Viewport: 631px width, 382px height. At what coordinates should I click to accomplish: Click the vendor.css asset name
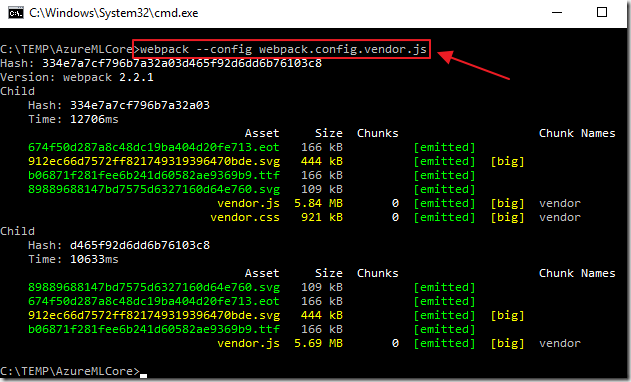click(245, 217)
